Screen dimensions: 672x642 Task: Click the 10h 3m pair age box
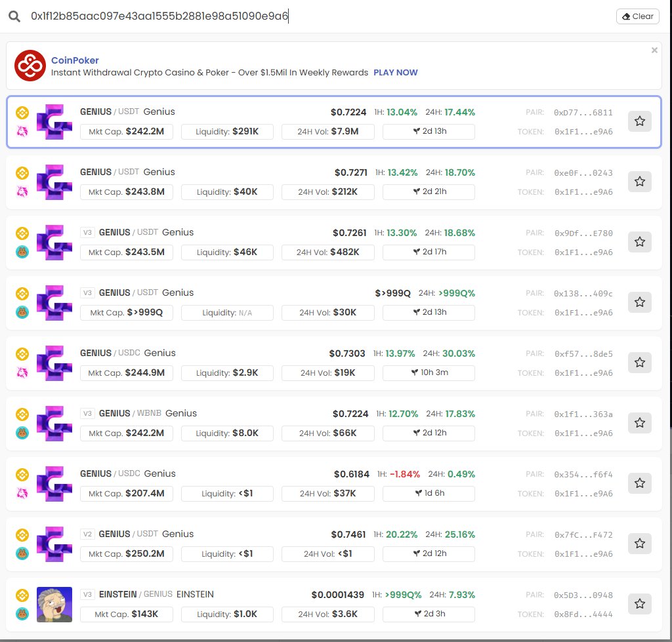[429, 373]
